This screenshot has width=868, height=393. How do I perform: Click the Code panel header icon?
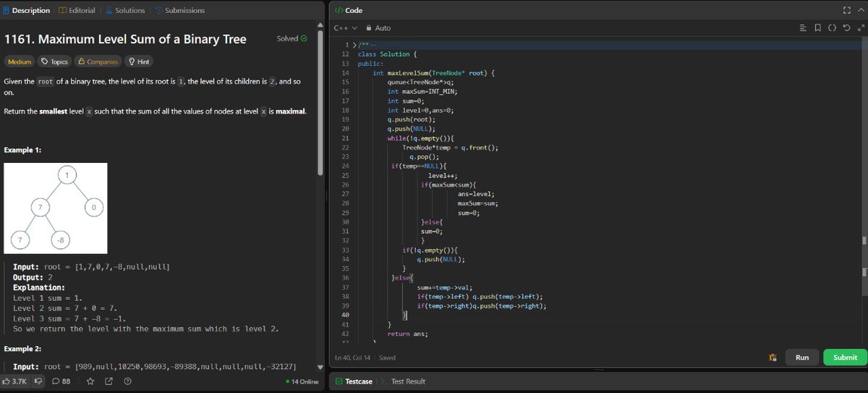(339, 10)
